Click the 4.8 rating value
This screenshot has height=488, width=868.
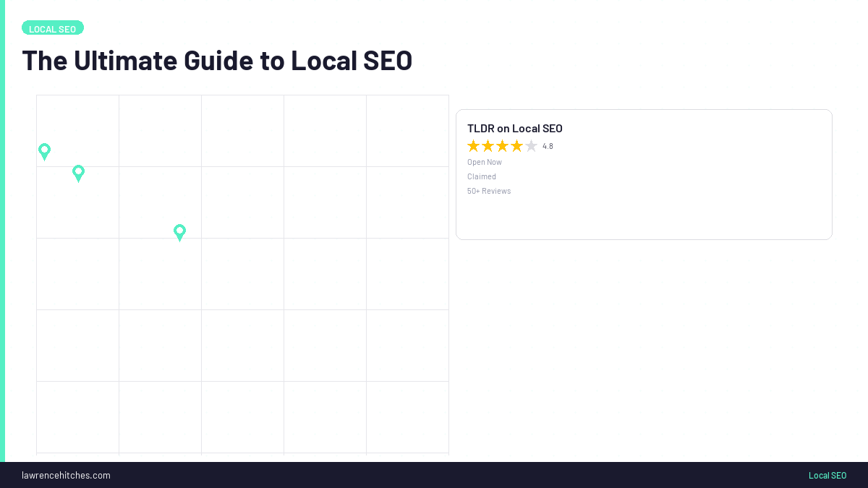[548, 146]
